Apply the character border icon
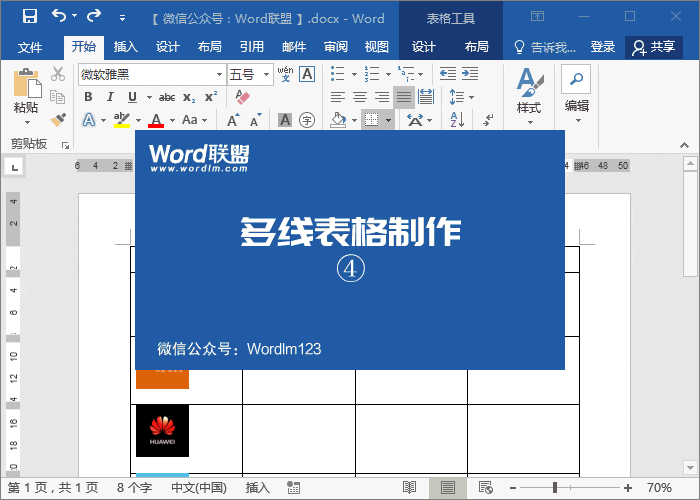 click(x=307, y=74)
